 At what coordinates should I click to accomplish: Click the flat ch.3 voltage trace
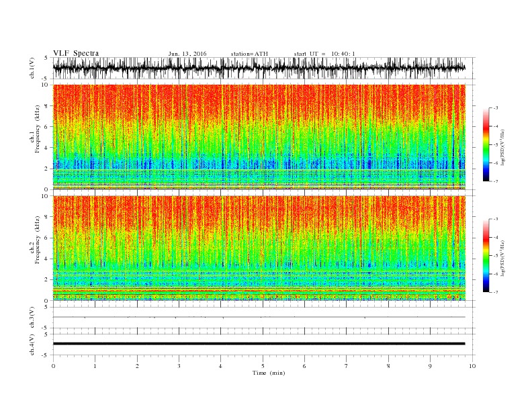(259, 317)
